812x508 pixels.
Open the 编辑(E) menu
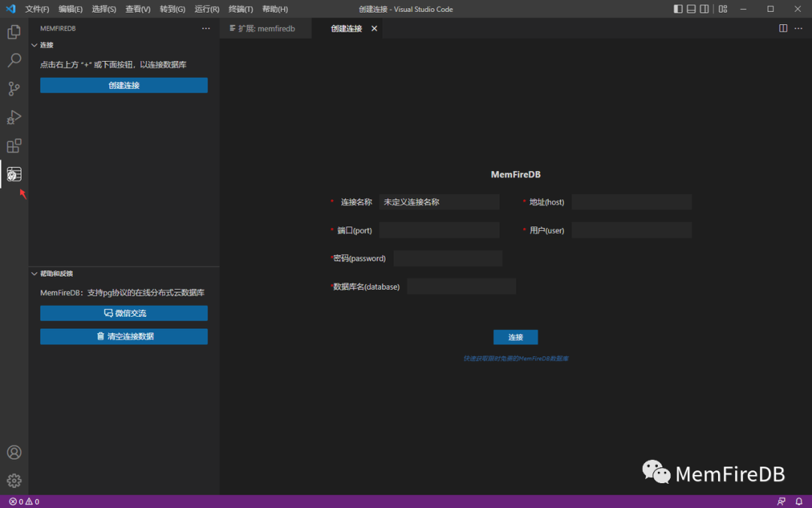[71, 9]
